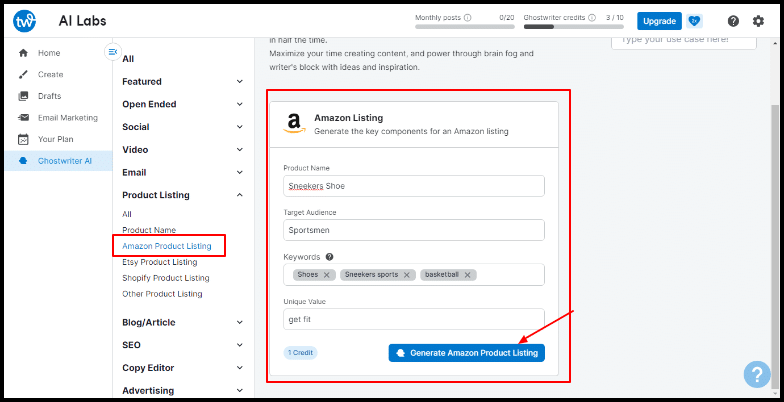Open the Create brush icon
The height and width of the screenshot is (402, 784).
pyautogui.click(x=23, y=74)
